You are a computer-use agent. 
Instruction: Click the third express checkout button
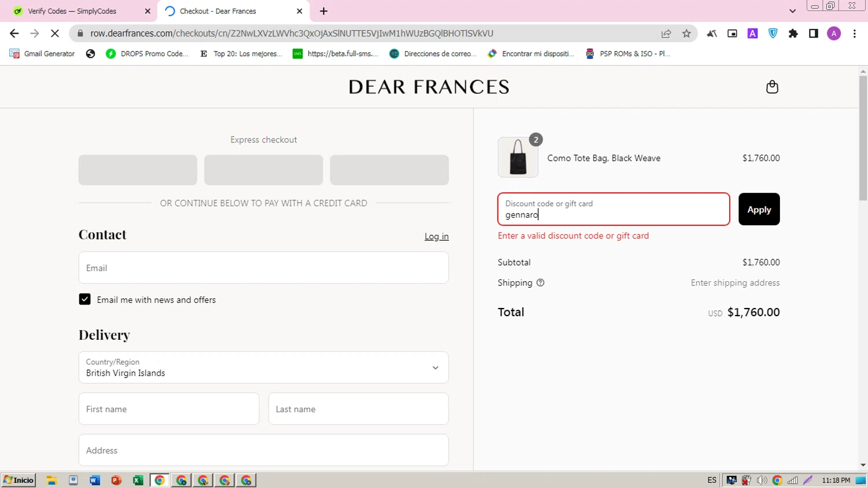(389, 170)
